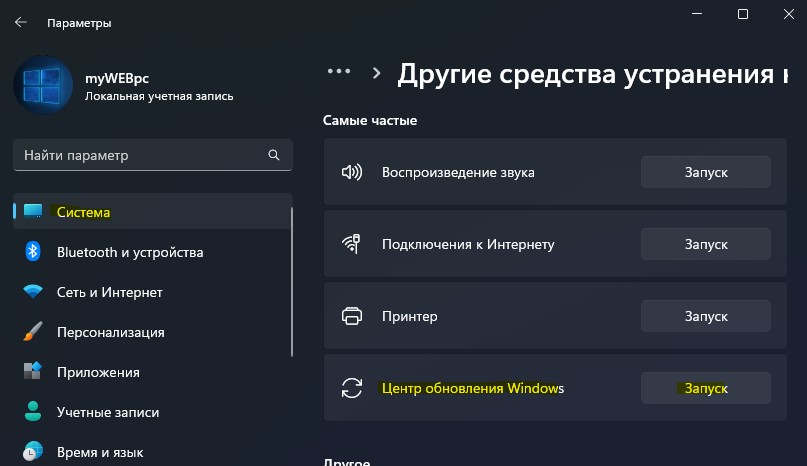Click the Время и язык globe clock icon

pos(33,451)
